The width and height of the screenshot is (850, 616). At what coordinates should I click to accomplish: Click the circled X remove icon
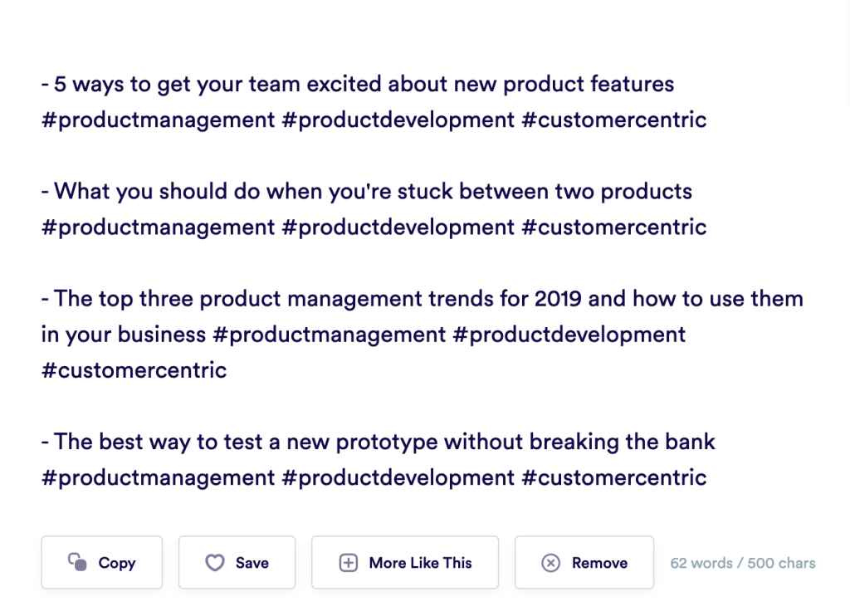pos(550,563)
